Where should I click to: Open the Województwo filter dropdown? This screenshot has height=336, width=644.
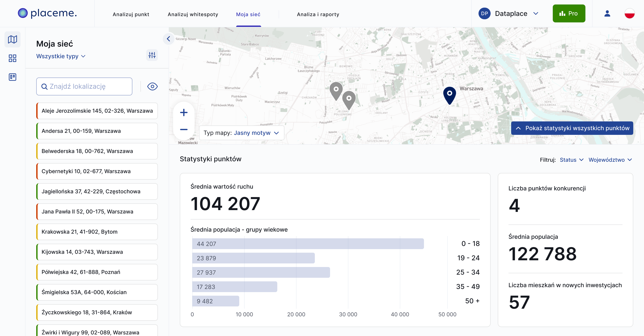(610, 159)
